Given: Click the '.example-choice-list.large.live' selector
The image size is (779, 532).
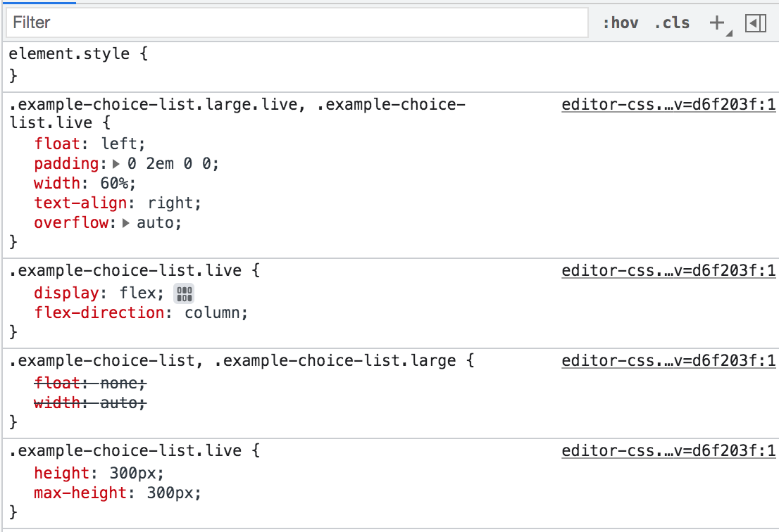Looking at the screenshot, I should pyautogui.click(x=153, y=104).
